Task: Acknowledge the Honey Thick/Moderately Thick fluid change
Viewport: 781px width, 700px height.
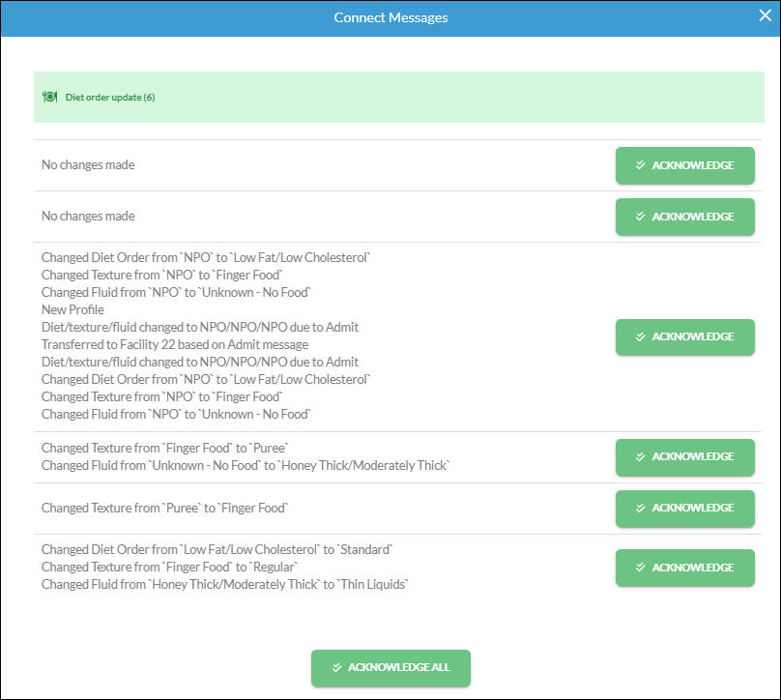Action: pyautogui.click(x=685, y=457)
